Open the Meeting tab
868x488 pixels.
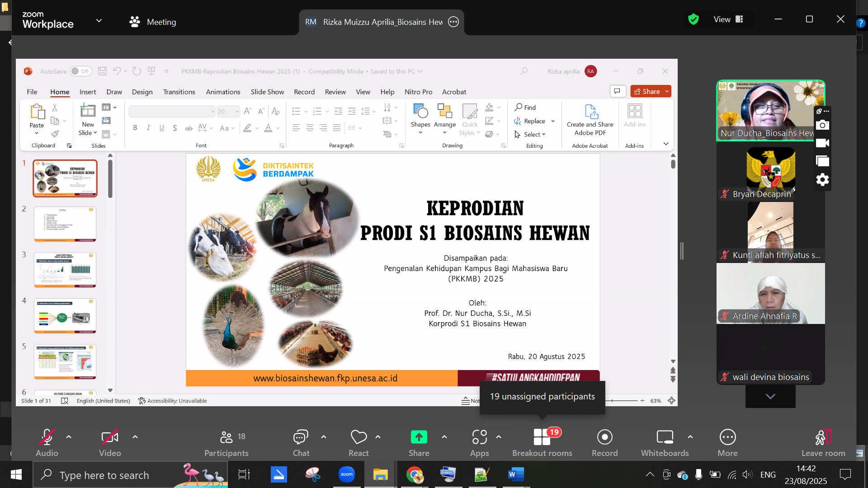[153, 22]
